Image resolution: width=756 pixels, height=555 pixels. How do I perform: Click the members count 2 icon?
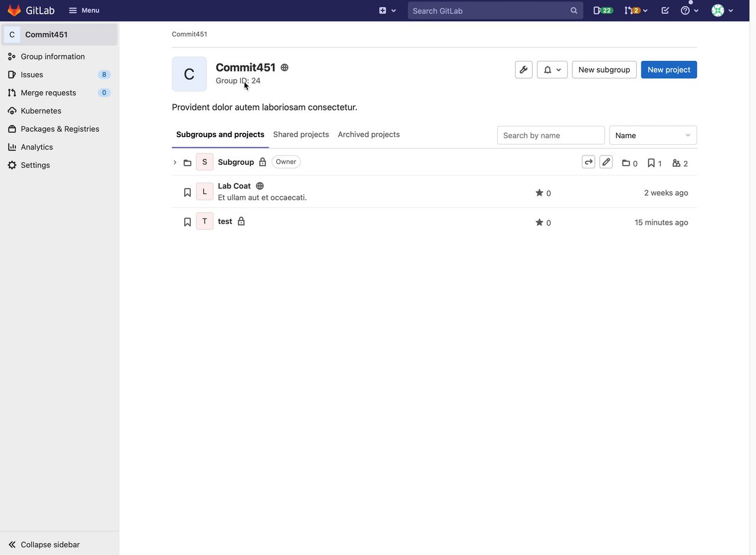pyautogui.click(x=680, y=164)
